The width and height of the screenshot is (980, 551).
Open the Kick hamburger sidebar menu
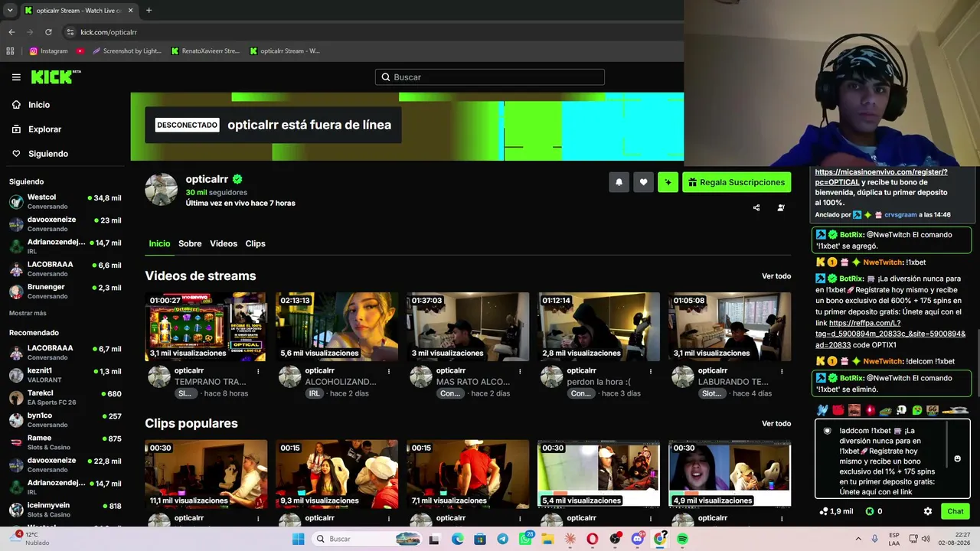click(x=16, y=77)
